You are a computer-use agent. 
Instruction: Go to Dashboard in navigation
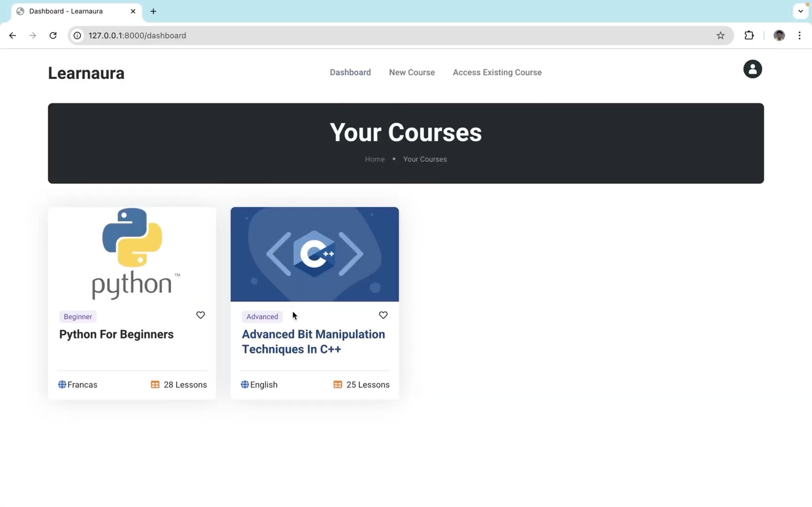350,72
